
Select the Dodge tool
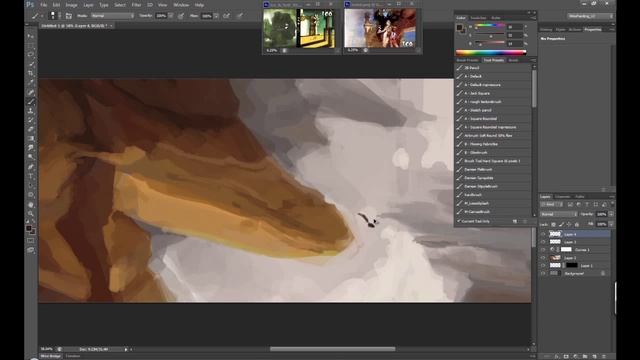pos(31,157)
